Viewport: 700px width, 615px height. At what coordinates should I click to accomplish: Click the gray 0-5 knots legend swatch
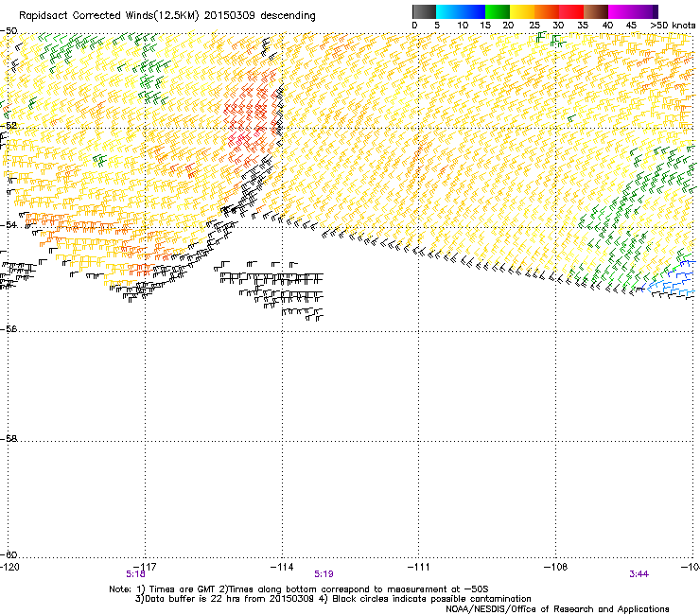click(424, 11)
